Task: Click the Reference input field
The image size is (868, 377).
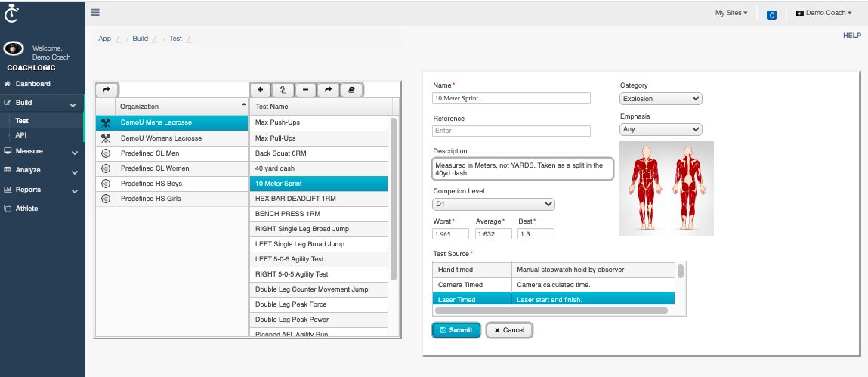Action: [x=511, y=131]
